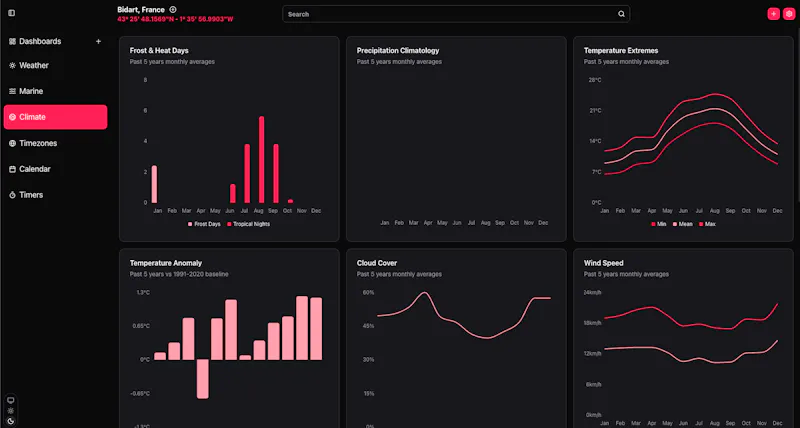This screenshot has width=800, height=428.
Task: Click the locate icon beside Bidart, France
Action: click(x=173, y=9)
